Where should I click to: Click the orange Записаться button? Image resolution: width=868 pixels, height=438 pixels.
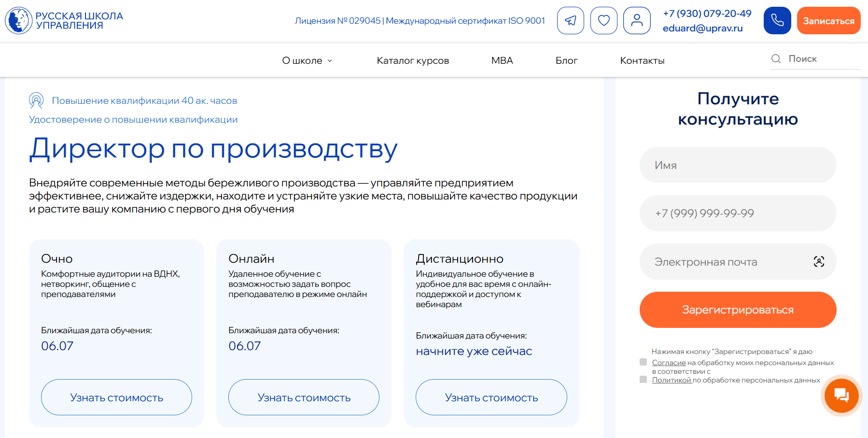828,20
